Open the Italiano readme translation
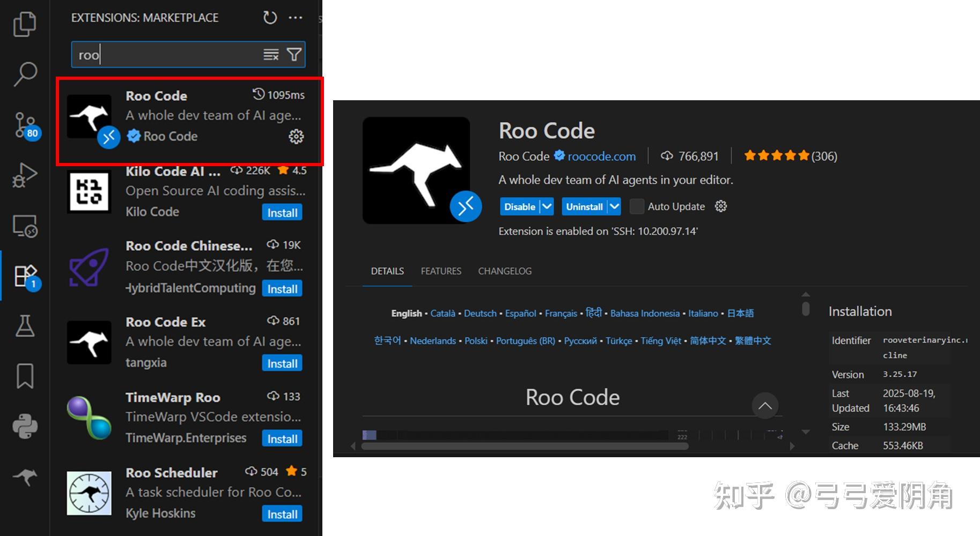This screenshot has height=536, width=980. [x=703, y=314]
